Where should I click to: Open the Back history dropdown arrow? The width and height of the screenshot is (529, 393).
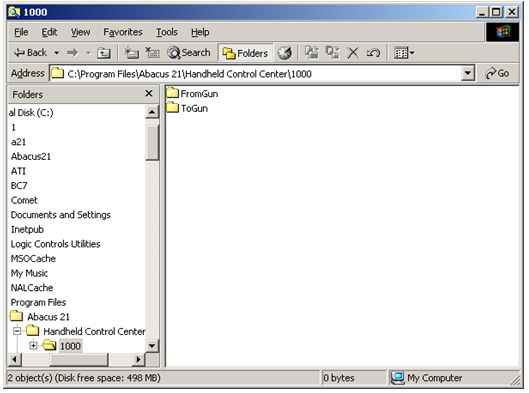[x=56, y=53]
